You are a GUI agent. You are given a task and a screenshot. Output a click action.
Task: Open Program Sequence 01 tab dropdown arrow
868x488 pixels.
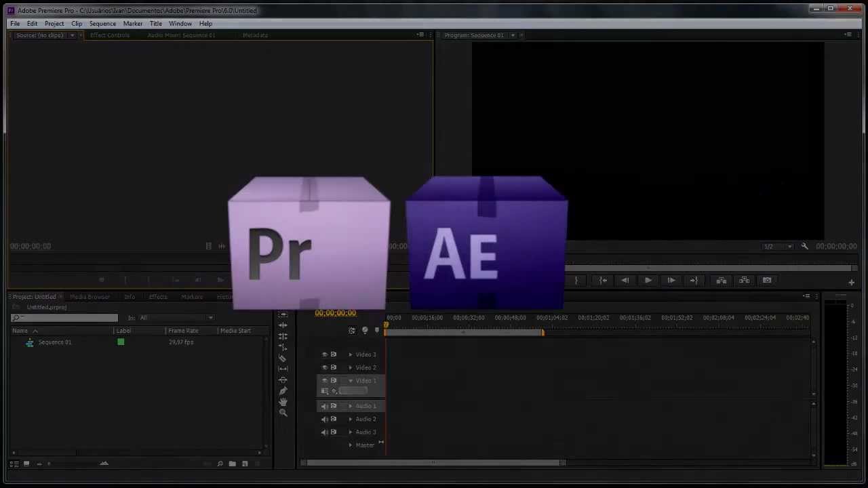(513, 35)
